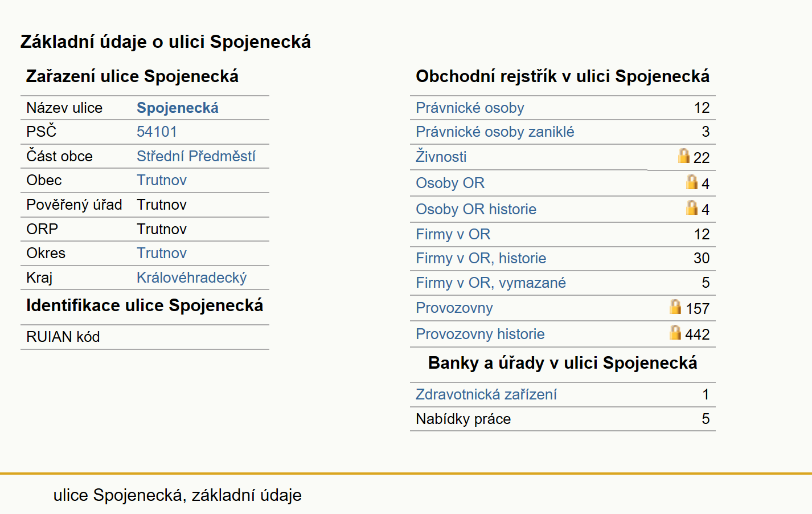This screenshot has width=812, height=514.
Task: Open Střední Předměstí district link
Action: pyautogui.click(x=196, y=156)
